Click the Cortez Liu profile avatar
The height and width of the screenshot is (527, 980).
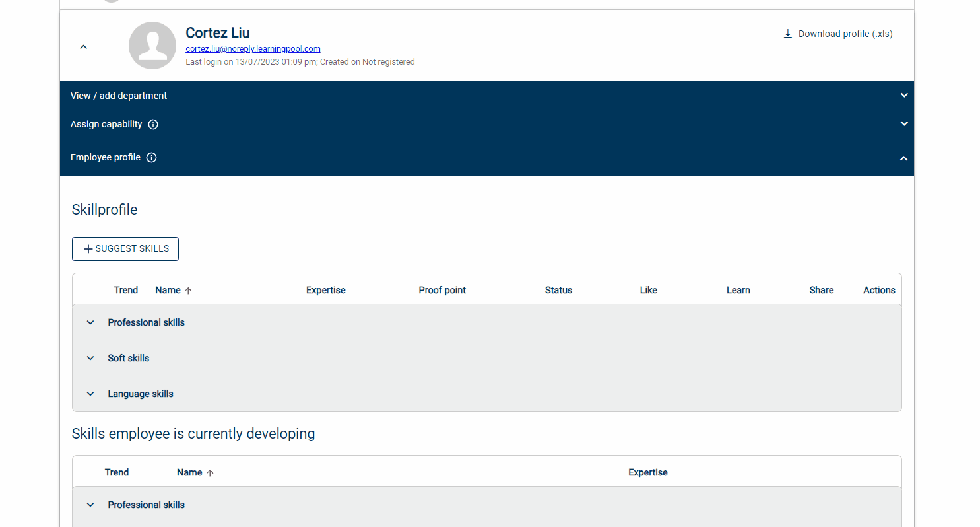pos(152,46)
